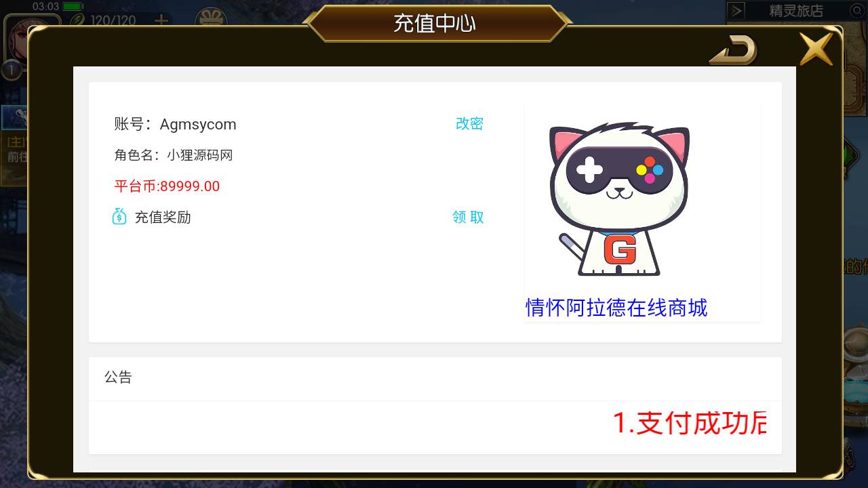Click the 领取 reward link

[469, 217]
